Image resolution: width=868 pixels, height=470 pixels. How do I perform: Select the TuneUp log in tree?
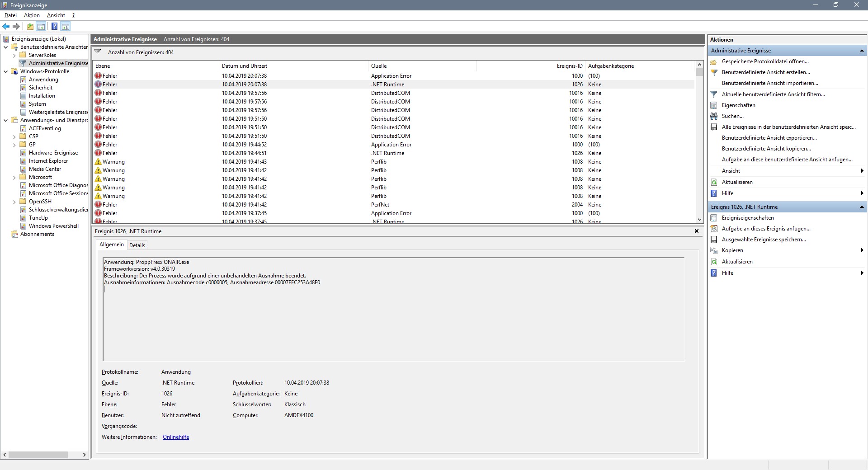(38, 218)
